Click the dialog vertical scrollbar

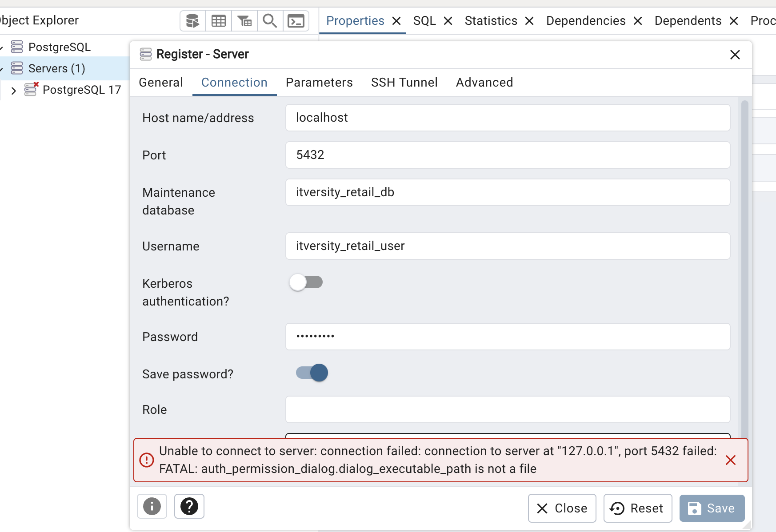click(x=744, y=266)
